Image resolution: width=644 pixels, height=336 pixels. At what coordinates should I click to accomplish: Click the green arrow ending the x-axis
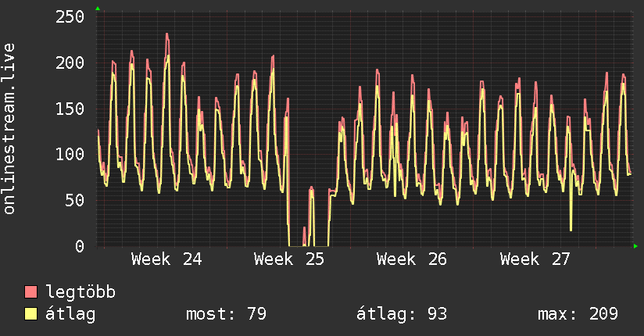click(635, 246)
